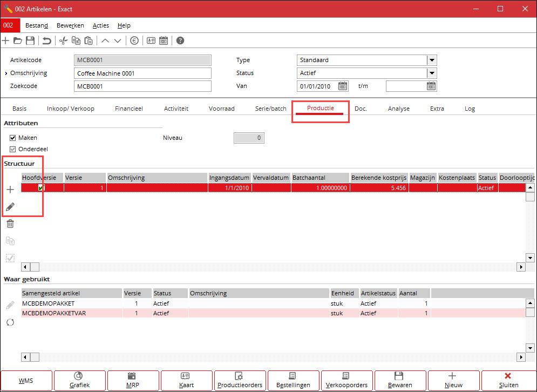Screen dimensions: 537x392
Task: Click the Save diskette icon on the toolbar
Action: click(x=30, y=40)
